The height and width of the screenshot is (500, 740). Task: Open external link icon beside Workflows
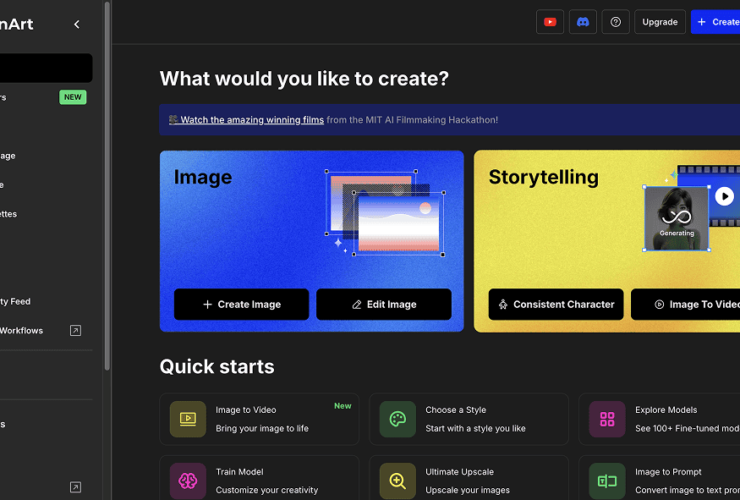coord(75,330)
